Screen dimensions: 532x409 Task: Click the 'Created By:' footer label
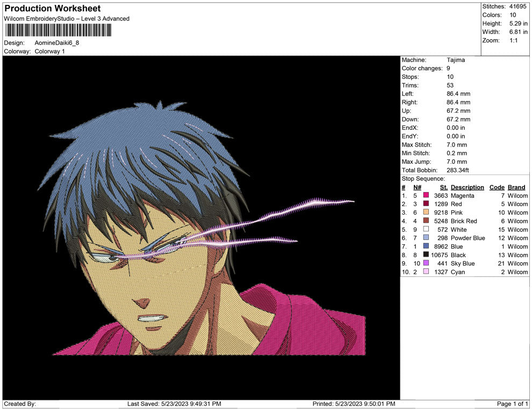pos(20,404)
